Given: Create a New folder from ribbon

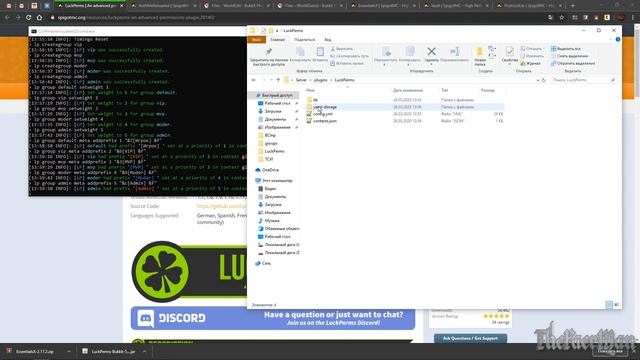Looking at the screenshot, I should pyautogui.click(x=480, y=56).
